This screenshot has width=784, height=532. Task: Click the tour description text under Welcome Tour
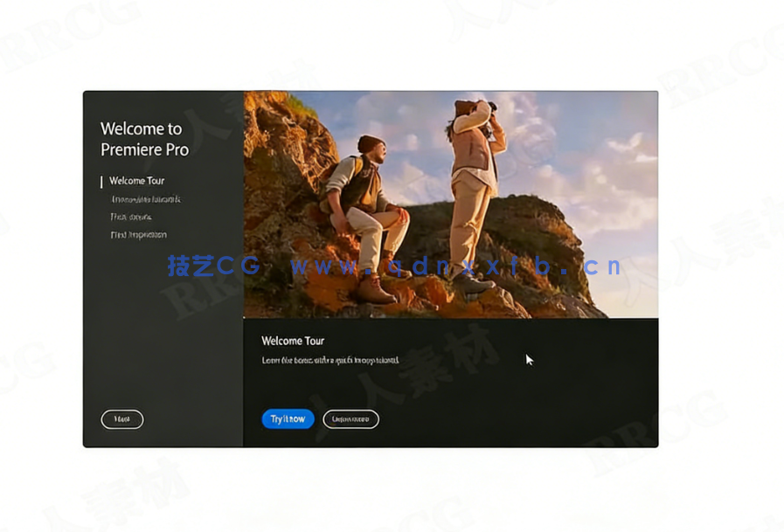point(332,359)
